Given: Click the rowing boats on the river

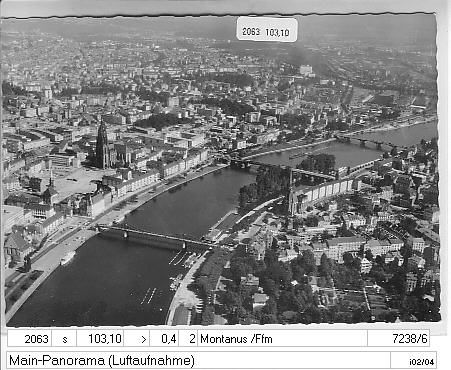Looking at the screenshot, I should click(x=148, y=296).
